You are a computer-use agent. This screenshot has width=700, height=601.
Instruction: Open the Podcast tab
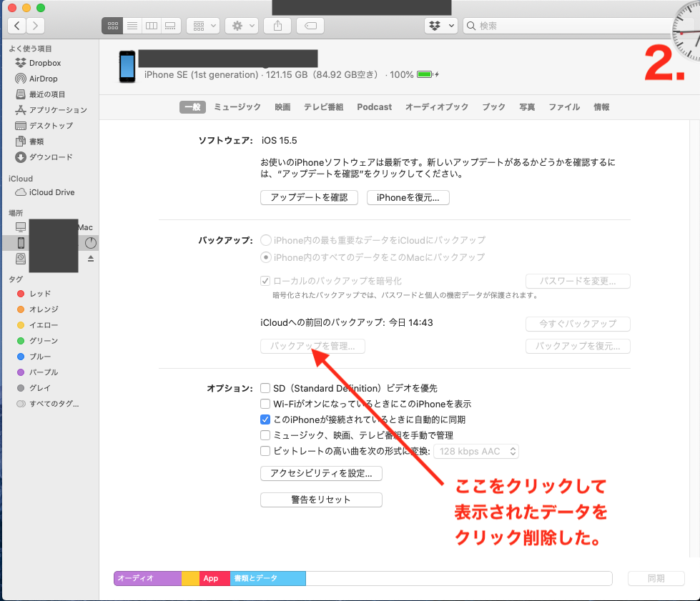click(x=374, y=107)
